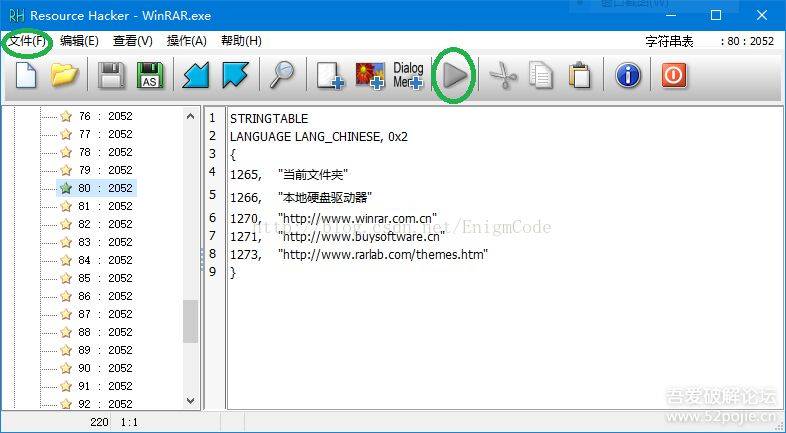The image size is (786, 433).
Task: Click the 220 value in status bar
Action: tap(99, 422)
